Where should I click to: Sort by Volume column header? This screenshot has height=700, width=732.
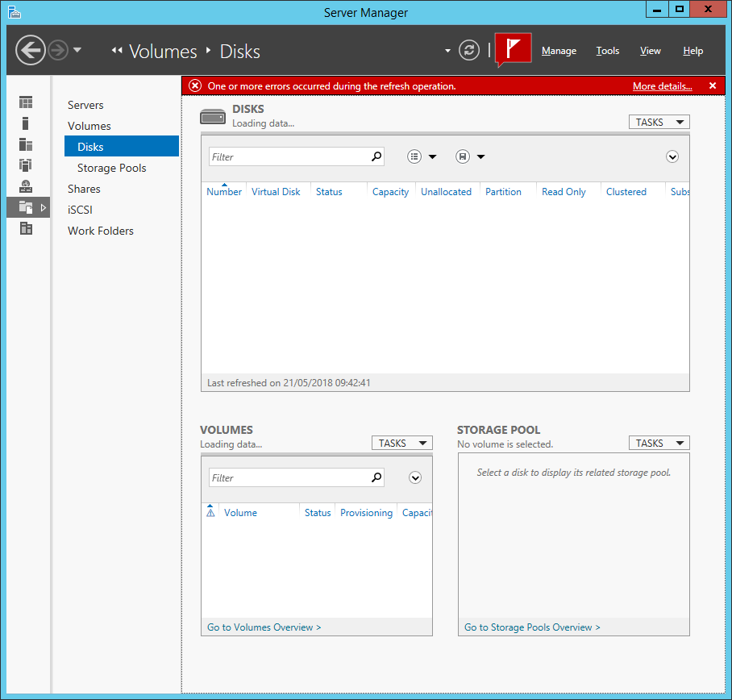tap(240, 512)
